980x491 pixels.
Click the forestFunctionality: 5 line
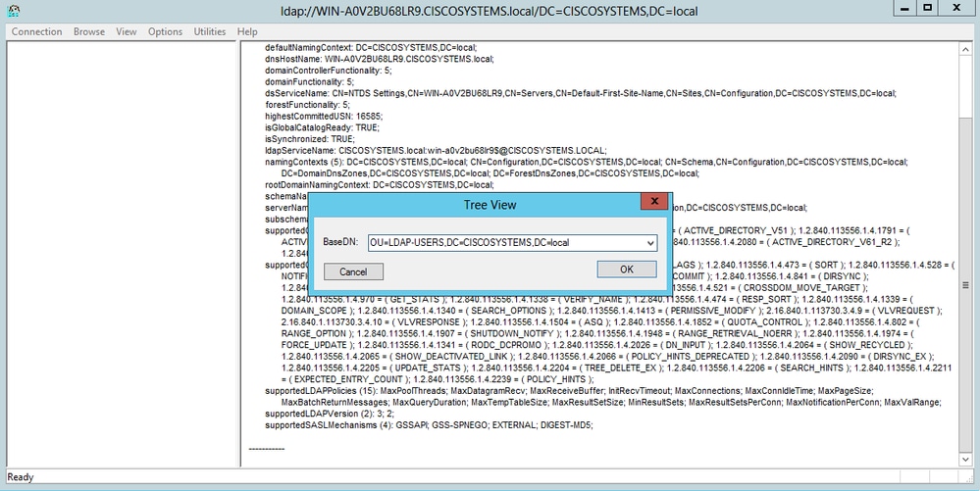tap(307, 105)
